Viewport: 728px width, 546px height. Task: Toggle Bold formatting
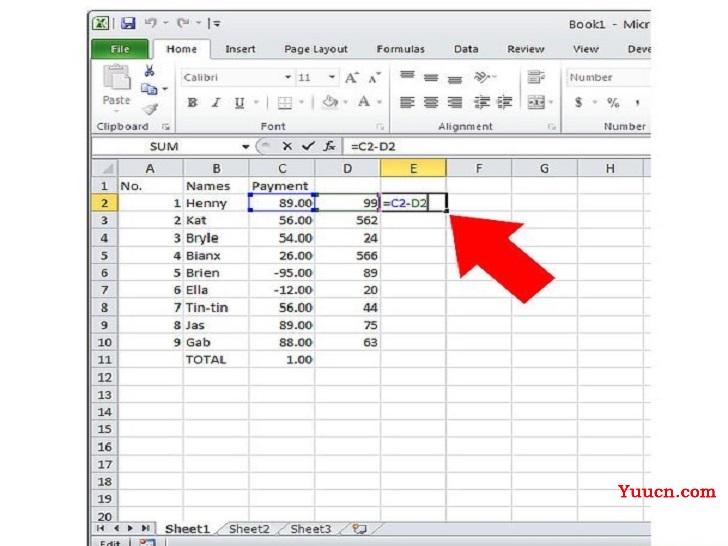click(192, 103)
